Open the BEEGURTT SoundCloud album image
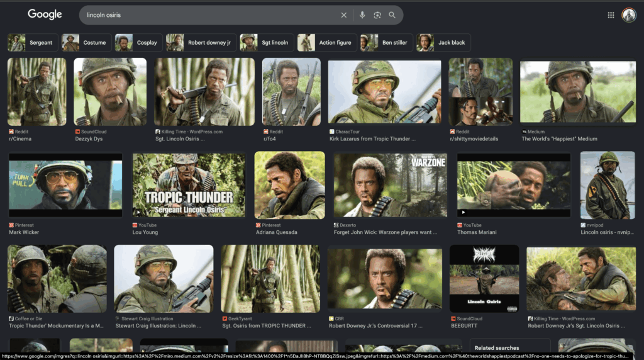644x360 pixels. [x=484, y=279]
